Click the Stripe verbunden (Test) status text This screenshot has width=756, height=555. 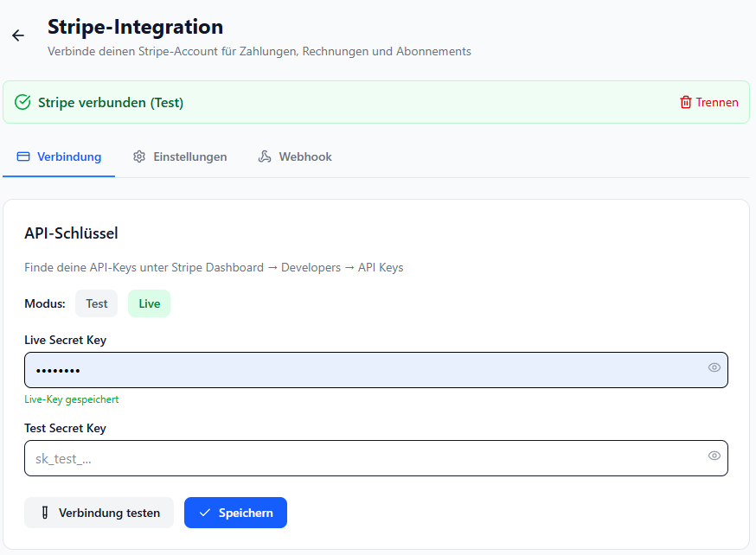[x=111, y=103]
